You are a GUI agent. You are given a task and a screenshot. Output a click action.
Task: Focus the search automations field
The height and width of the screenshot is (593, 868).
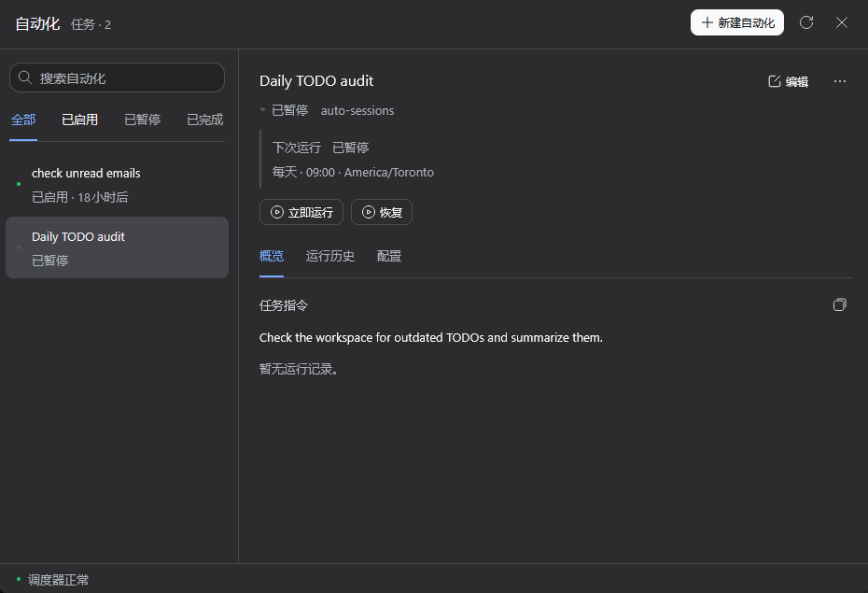click(x=117, y=78)
